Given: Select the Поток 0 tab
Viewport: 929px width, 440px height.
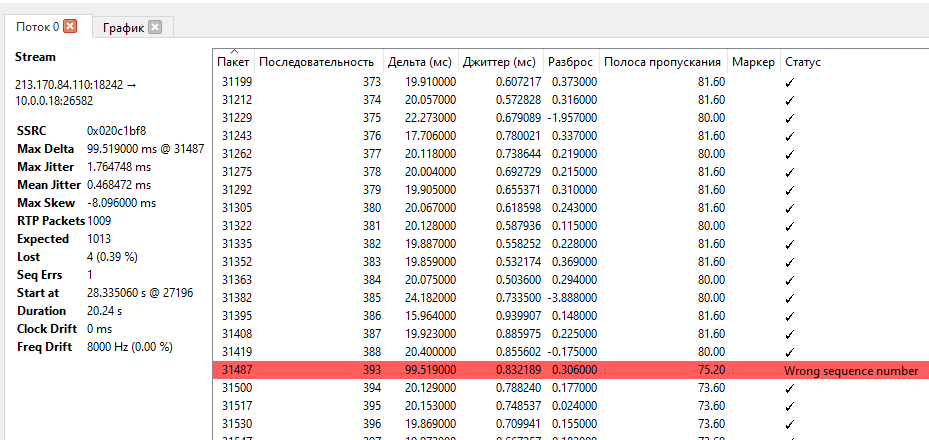Looking at the screenshot, I should [x=36, y=27].
